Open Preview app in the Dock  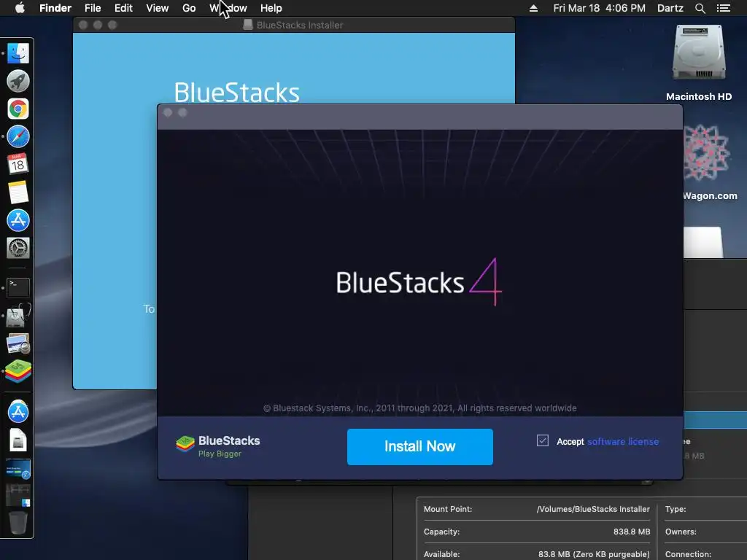[x=18, y=343]
